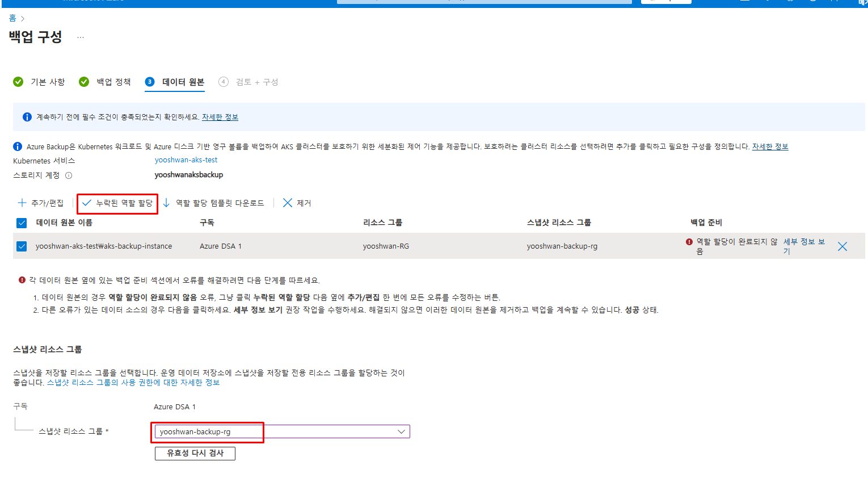Click 역할 할당 템플릿 다운로드
The image size is (868, 478).
coord(213,203)
